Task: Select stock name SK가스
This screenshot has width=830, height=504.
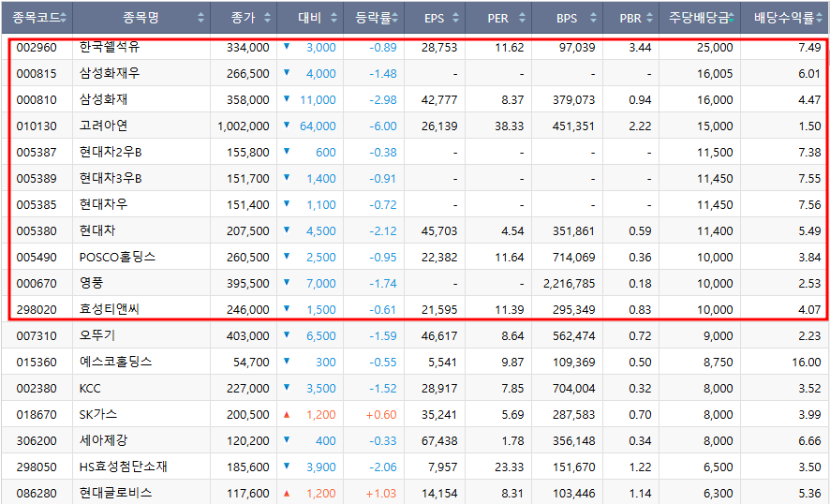Action: coord(98,414)
